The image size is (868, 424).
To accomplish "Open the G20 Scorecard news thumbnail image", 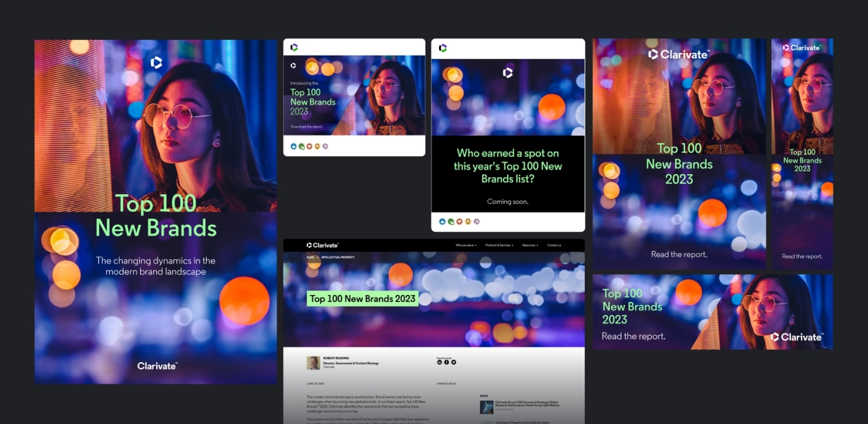I will tap(487, 407).
